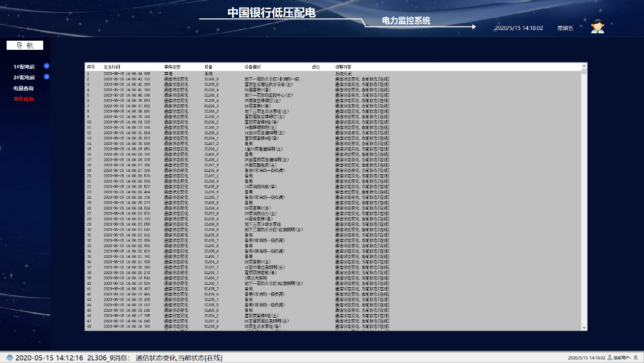Viewport: 644px width, 363px height.
Task: Select 1至14层走道照明(主) description
Action: tap(264, 149)
